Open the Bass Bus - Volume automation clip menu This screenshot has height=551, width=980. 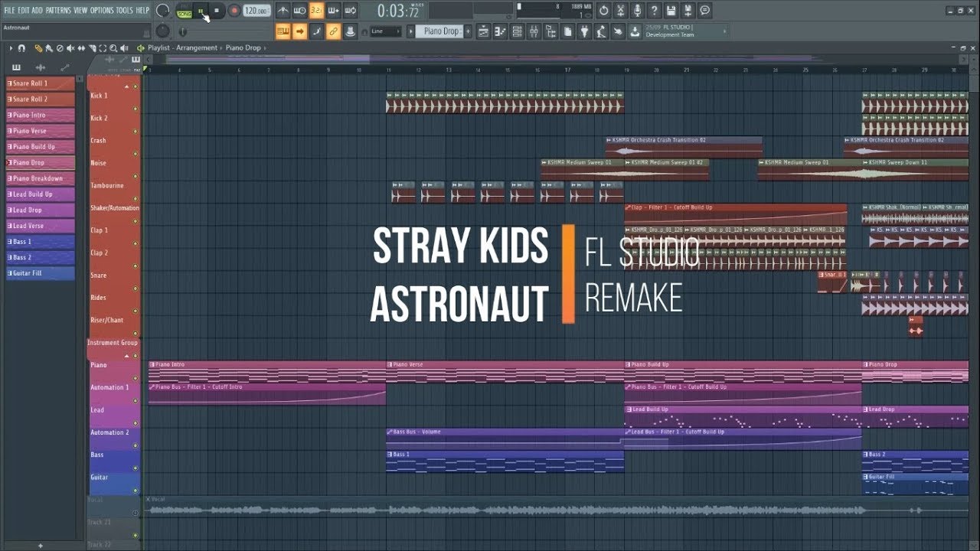coord(389,432)
